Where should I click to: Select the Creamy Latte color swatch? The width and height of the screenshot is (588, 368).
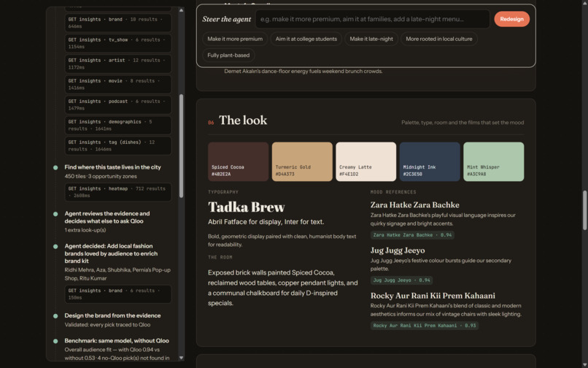(366, 161)
